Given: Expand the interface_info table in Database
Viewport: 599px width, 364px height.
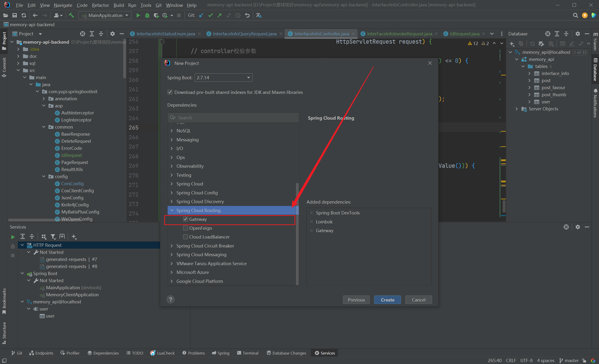Looking at the screenshot, I should click(529, 74).
